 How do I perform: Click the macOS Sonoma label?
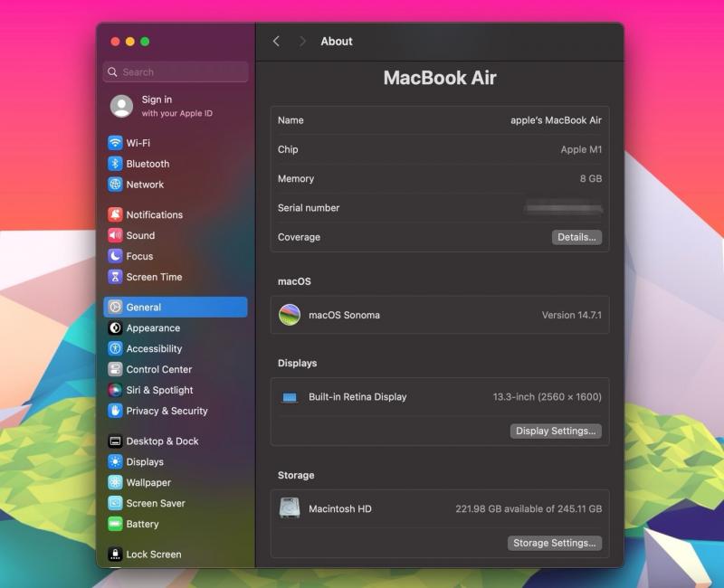(345, 315)
